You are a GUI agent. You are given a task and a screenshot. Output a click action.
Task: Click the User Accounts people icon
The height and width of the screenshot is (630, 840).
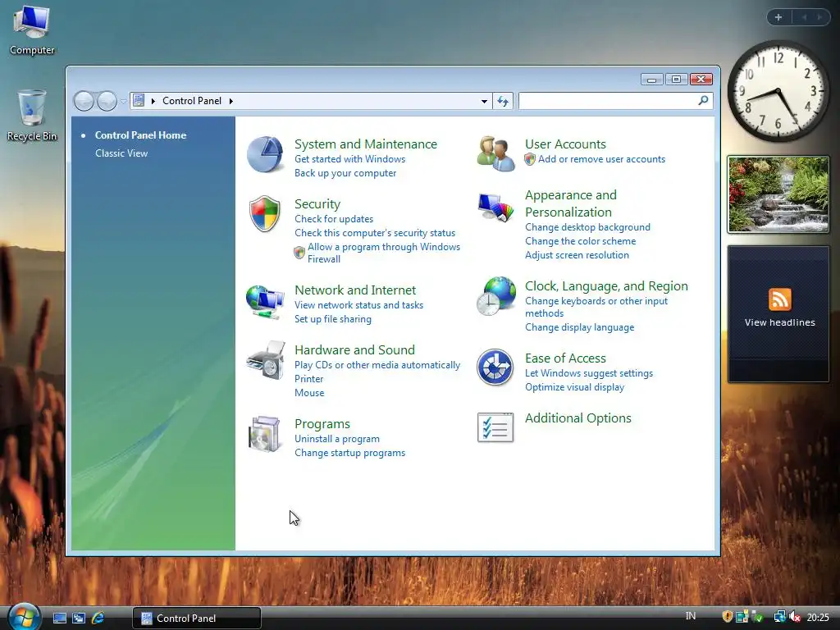[x=495, y=153]
